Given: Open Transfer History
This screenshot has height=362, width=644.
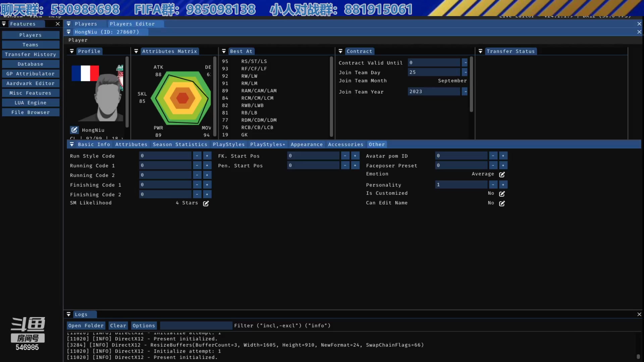Looking at the screenshot, I should 31,54.
